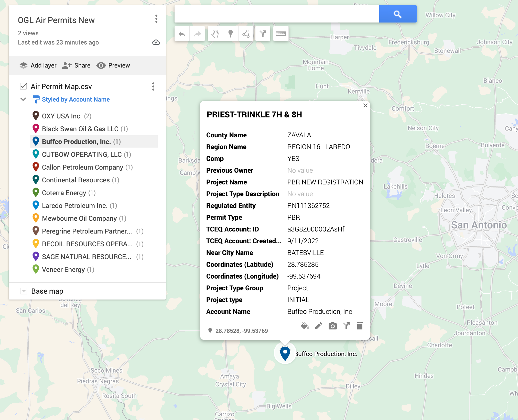Click the Undo icon
The width and height of the screenshot is (518, 420).
(x=182, y=34)
